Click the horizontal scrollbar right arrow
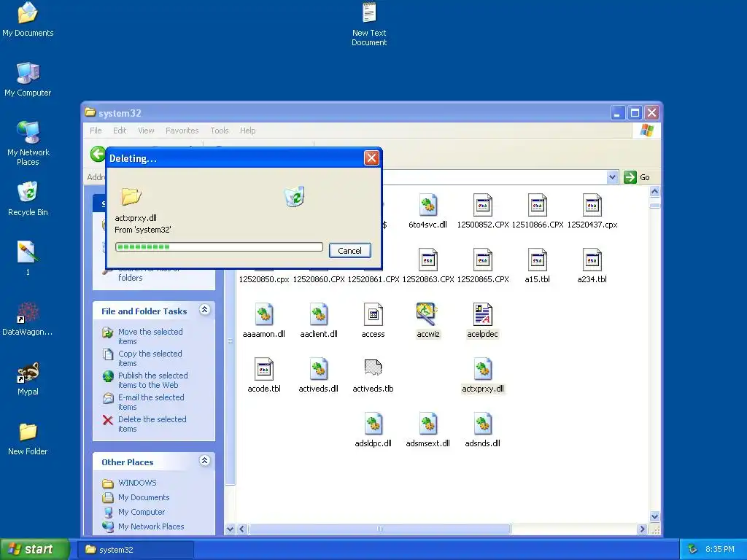Viewport: 747px width, 560px height. coord(642,529)
